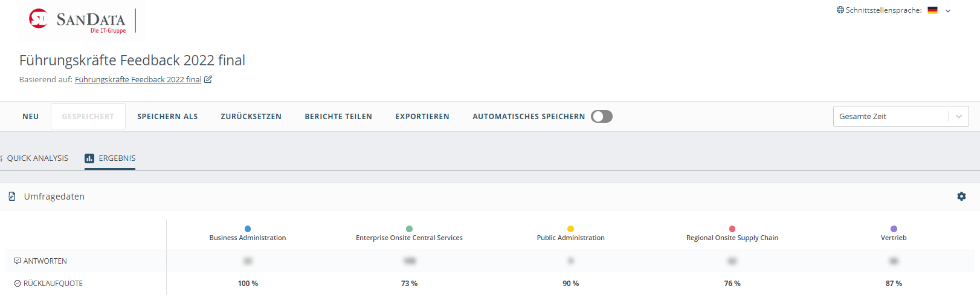Click the Umfragedaten section title
Screen dimensions: 980x306
pyautogui.click(x=54, y=197)
